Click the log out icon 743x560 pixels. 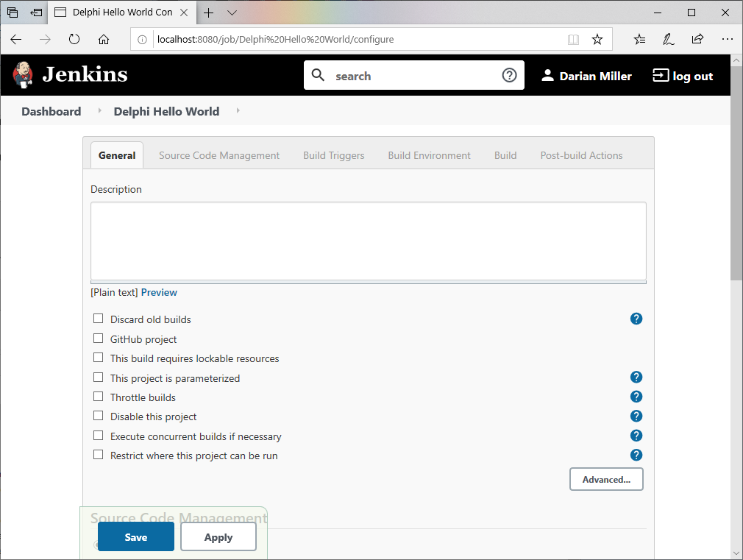click(x=660, y=75)
